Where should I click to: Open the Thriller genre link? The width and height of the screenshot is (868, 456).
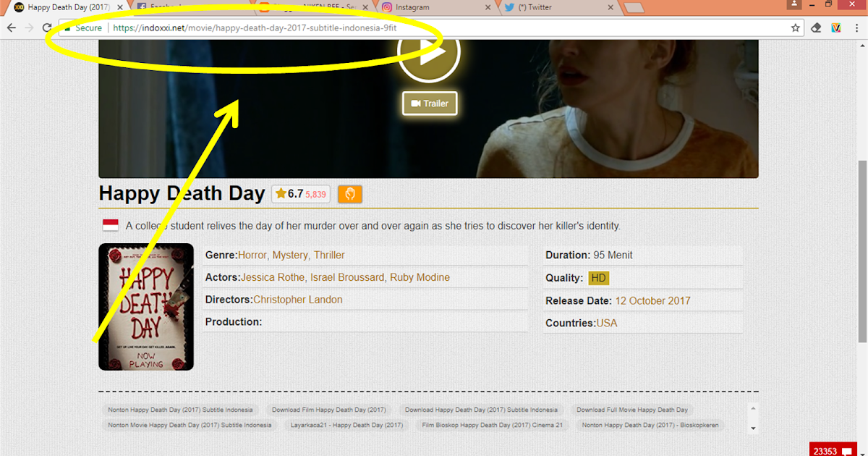coord(329,255)
